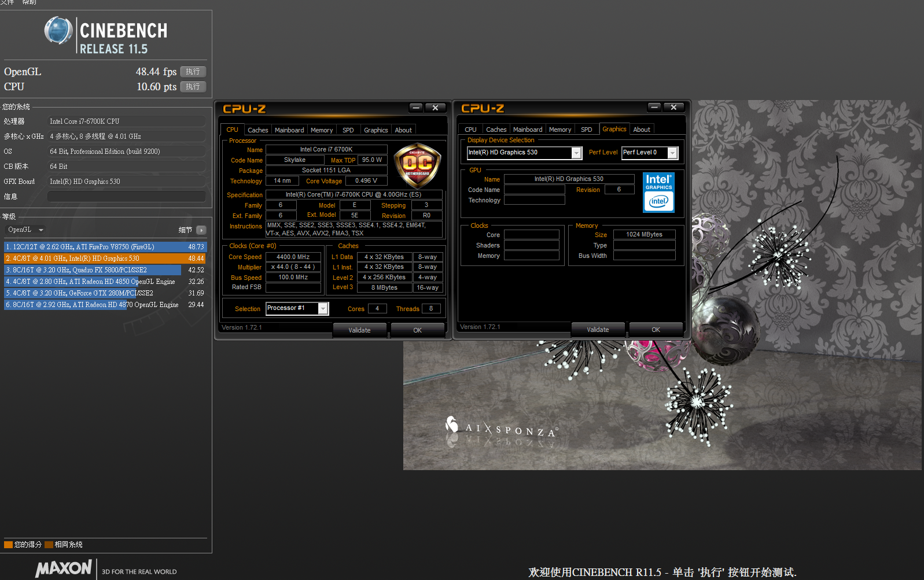Image resolution: width=924 pixels, height=580 pixels.
Task: Switch to Memory tab in CPU-Z graphics window
Action: (560, 130)
